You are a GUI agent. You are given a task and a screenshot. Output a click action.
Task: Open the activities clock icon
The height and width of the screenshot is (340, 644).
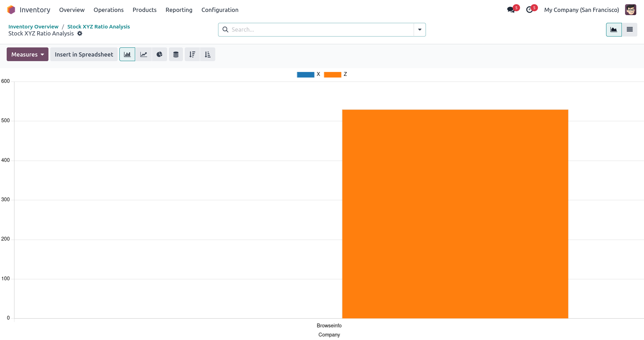[x=530, y=10]
